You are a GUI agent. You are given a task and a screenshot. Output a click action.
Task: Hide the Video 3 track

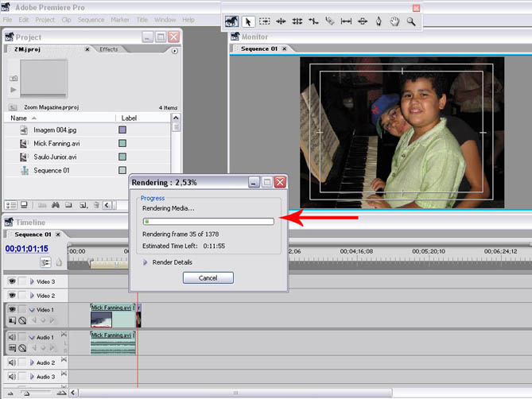12,281
